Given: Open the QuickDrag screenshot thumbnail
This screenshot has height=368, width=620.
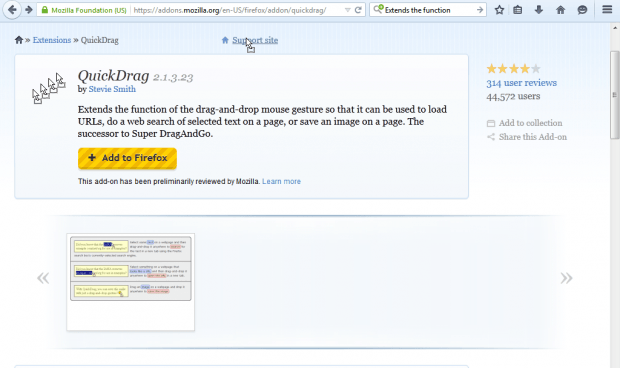Looking at the screenshot, I should (x=130, y=282).
